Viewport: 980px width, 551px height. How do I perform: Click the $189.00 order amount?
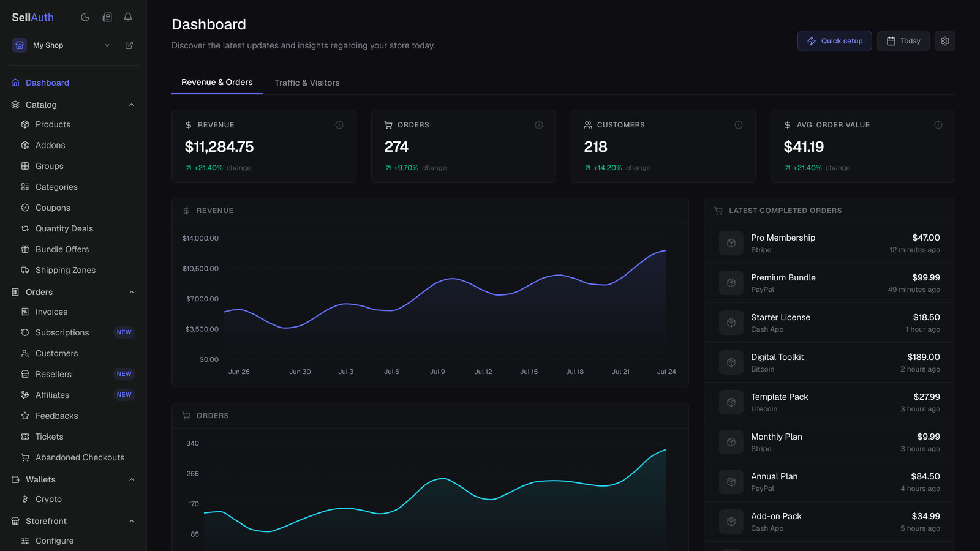pos(924,357)
